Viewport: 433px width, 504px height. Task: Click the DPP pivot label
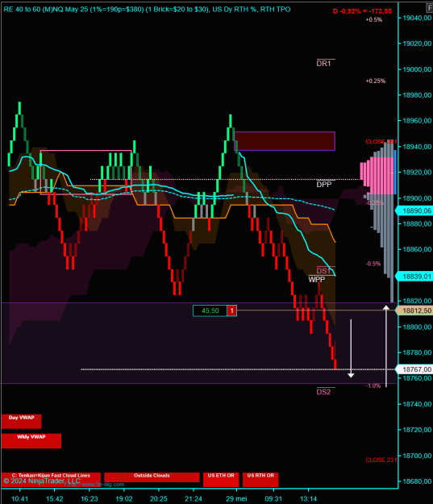click(x=323, y=185)
